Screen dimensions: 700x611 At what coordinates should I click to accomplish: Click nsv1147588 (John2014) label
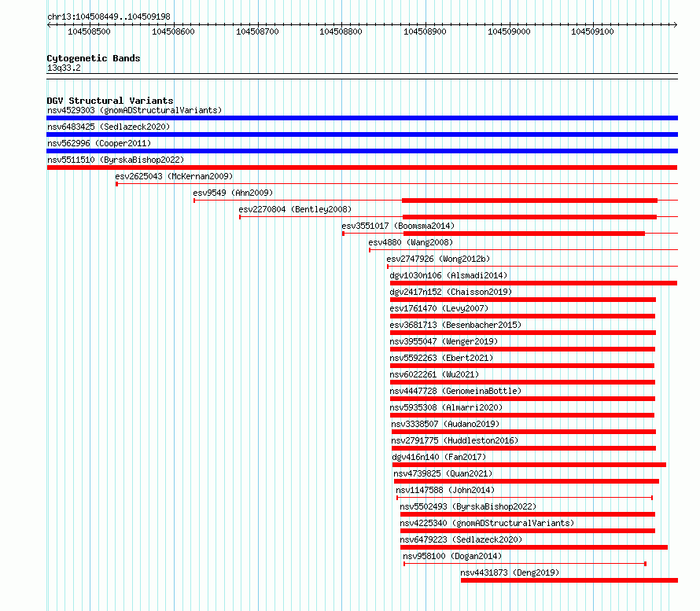(445, 490)
